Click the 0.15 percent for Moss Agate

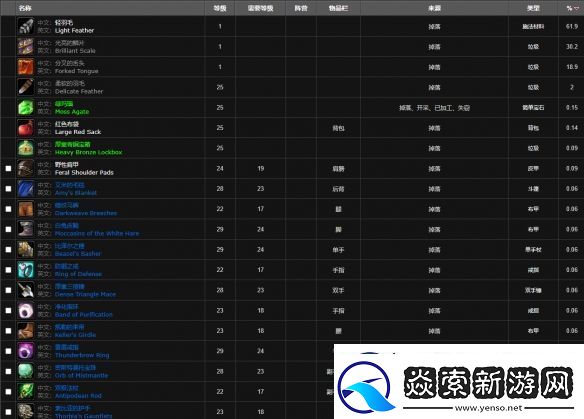click(572, 108)
